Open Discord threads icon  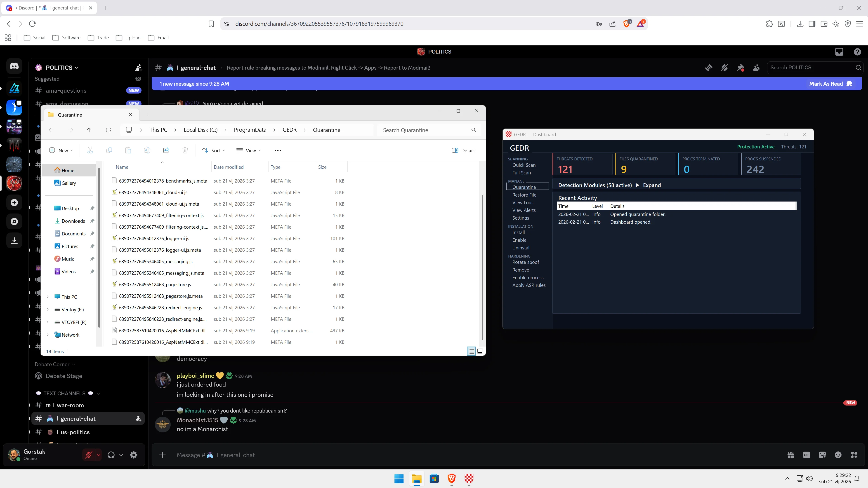click(x=709, y=68)
